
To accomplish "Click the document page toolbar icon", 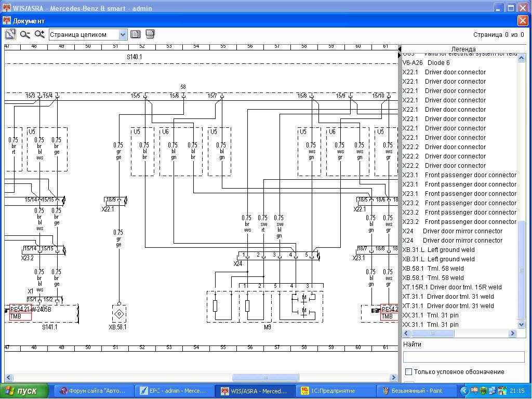I will pyautogui.click(x=136, y=34).
